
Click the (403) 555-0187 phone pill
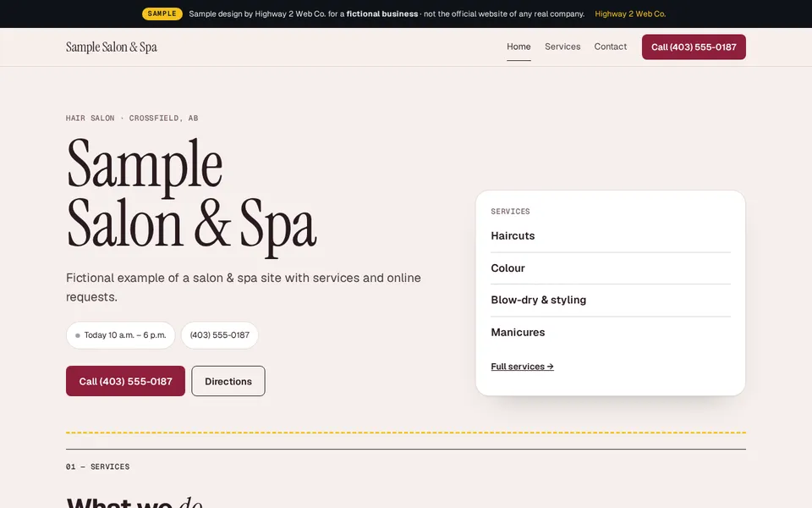click(220, 335)
